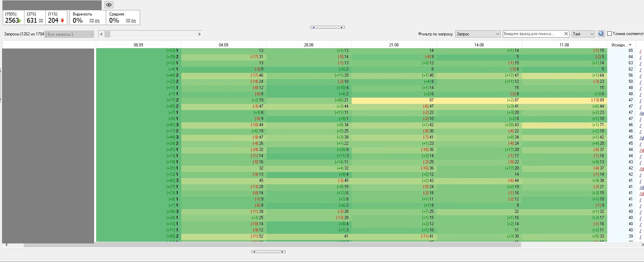Click the table's horizontal scrollbar left arrow
Screen dimensions: 644x262
(7, 245)
